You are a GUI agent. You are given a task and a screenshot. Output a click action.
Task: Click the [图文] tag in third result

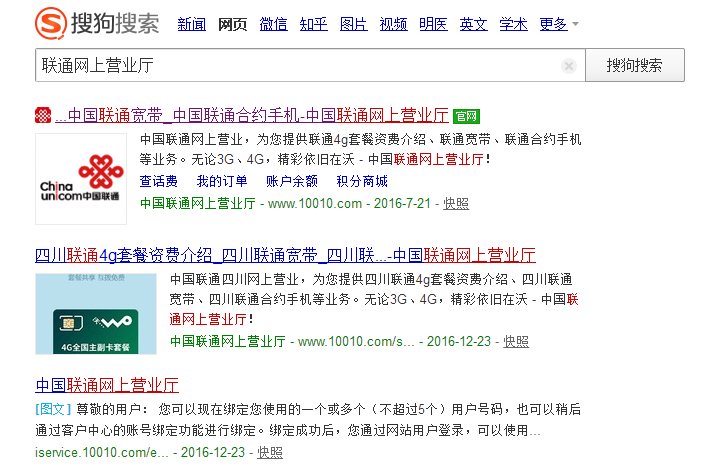coord(53,409)
